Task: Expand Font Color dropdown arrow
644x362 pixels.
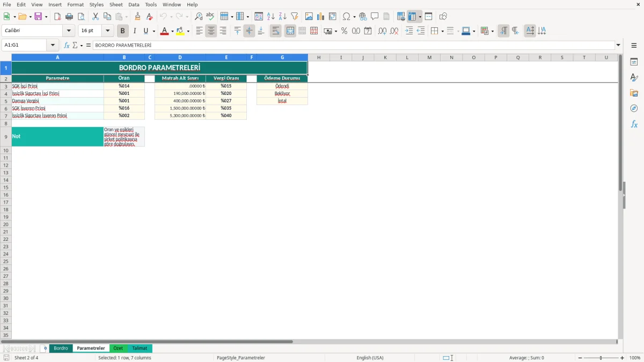Action: coord(172,31)
